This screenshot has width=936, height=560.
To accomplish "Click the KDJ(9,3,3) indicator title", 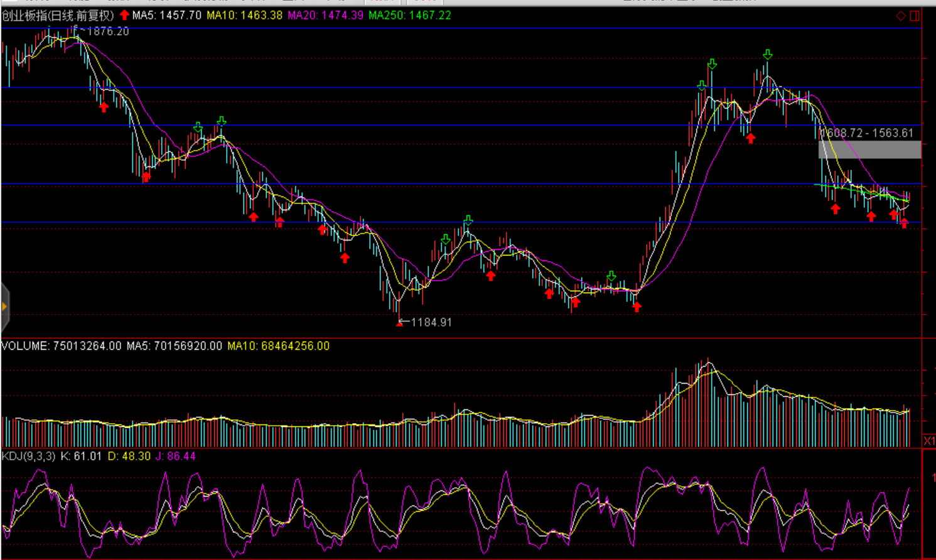I will [x=29, y=456].
